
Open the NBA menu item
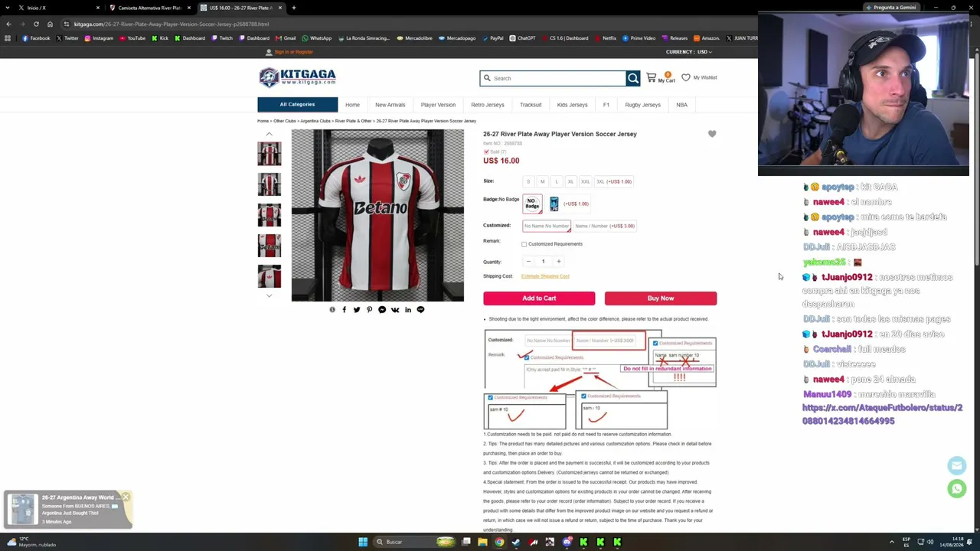pos(681,105)
